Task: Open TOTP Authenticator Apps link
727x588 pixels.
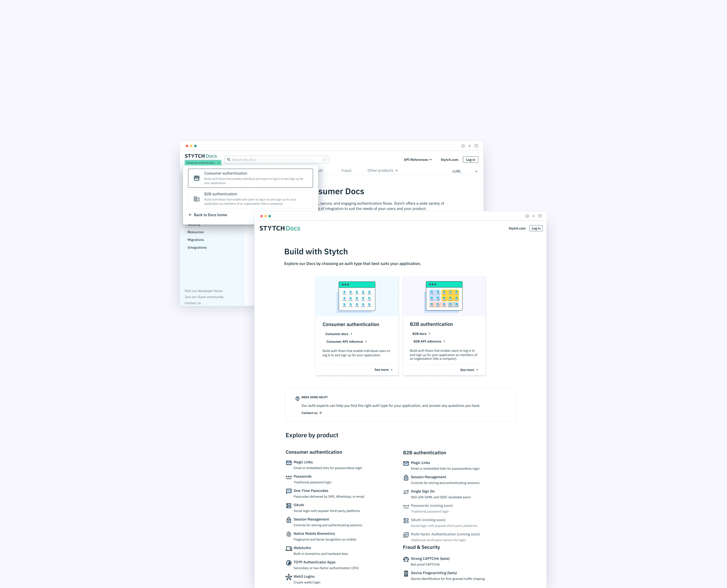Action: coord(314,562)
